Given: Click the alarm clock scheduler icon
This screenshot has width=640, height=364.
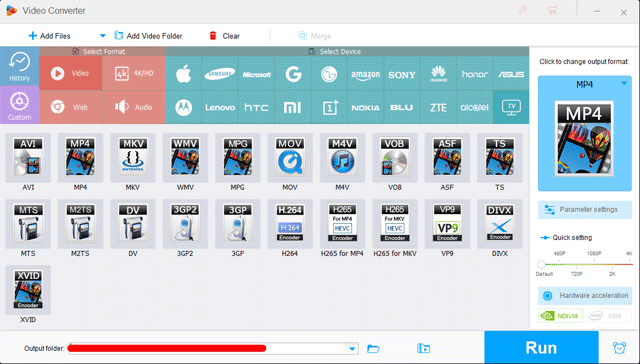Looking at the screenshot, I should tap(620, 348).
